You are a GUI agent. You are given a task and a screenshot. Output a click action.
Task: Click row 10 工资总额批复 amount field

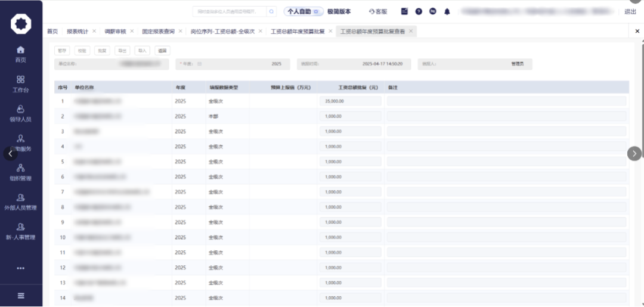351,237
